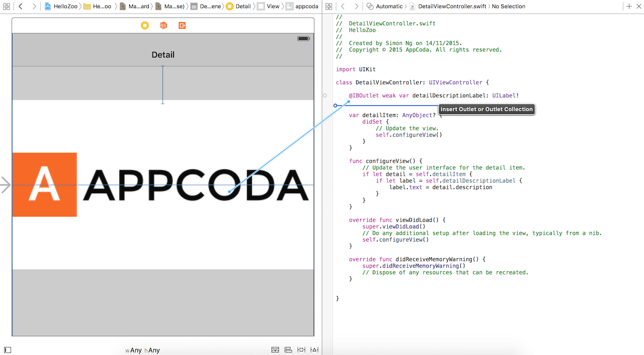Open related items menu in assistant editor
This screenshot has width=644, height=355.
[x=329, y=7]
